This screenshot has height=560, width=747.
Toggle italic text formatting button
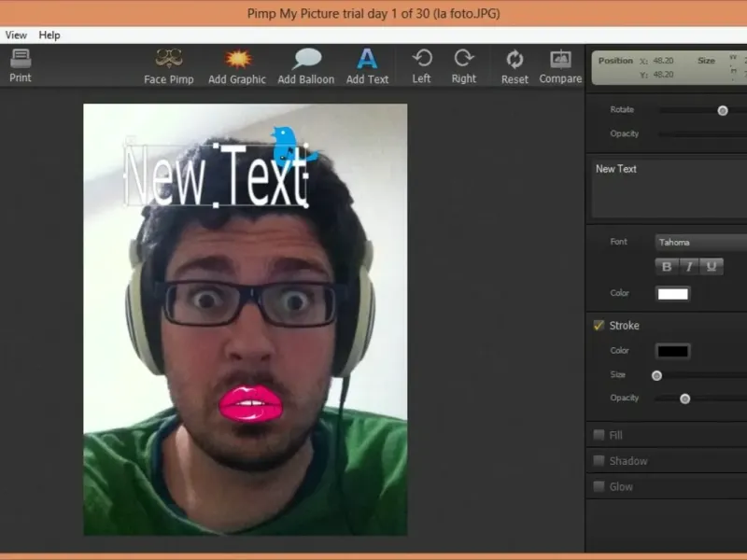pyautogui.click(x=689, y=267)
